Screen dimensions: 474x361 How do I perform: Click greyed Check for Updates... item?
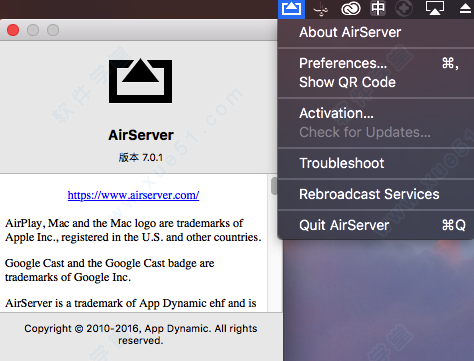376,132
